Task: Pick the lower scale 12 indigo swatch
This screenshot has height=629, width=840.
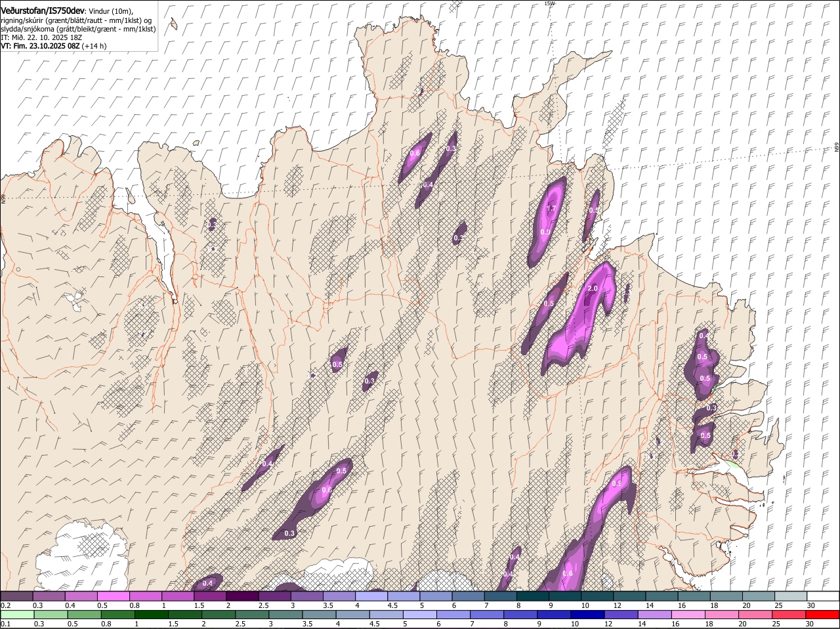Action: coord(620,615)
